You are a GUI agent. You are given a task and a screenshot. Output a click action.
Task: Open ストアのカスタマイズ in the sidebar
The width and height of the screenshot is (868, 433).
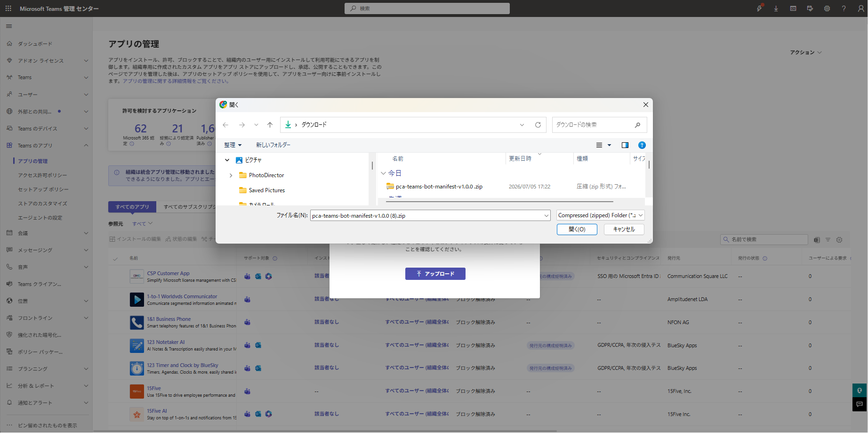click(42, 204)
